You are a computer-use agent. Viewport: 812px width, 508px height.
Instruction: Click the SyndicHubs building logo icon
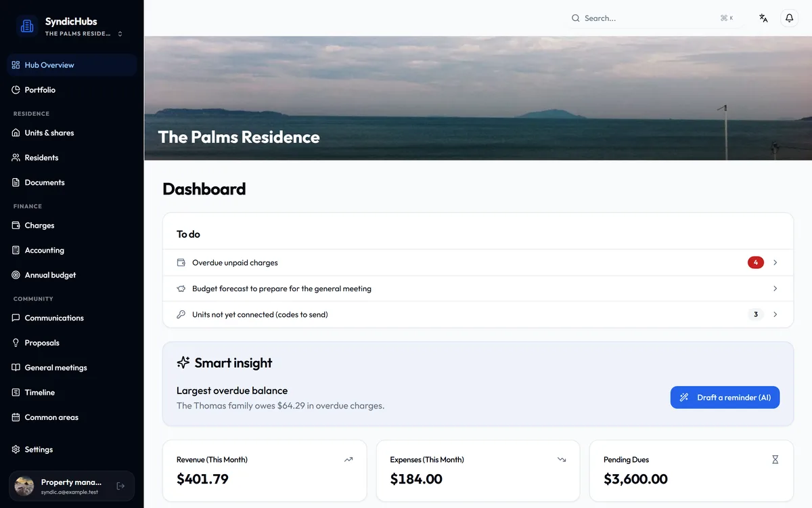click(27, 26)
